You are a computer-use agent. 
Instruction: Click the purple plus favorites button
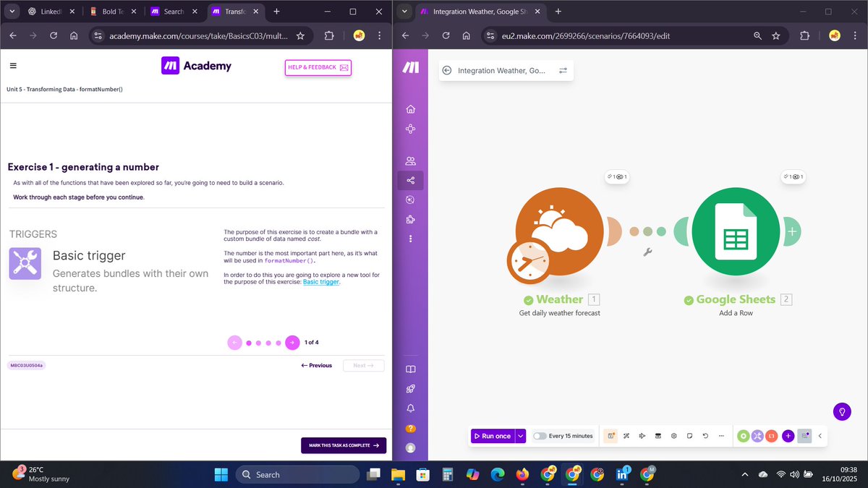(788, 436)
